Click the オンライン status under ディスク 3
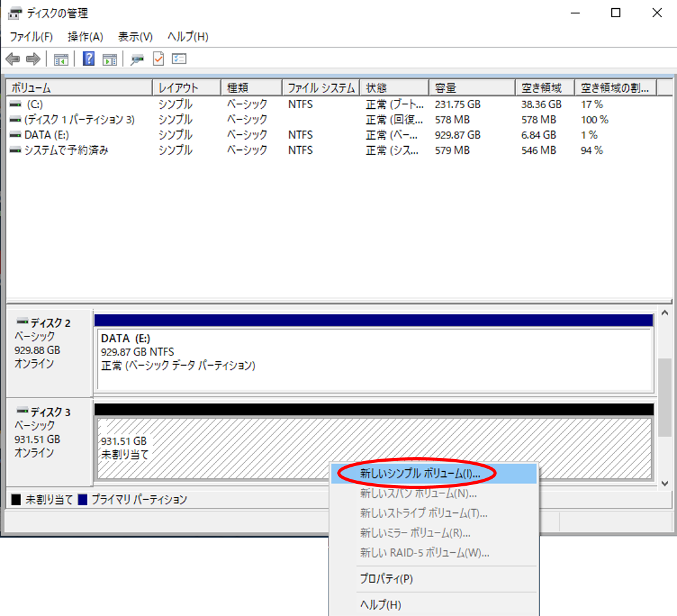677x616 pixels. pyautogui.click(x=34, y=452)
